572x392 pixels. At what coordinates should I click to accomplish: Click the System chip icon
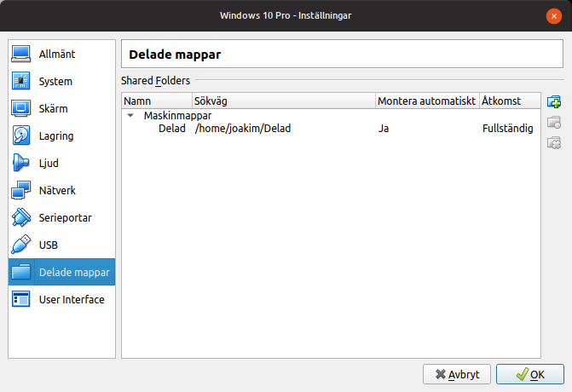coord(20,81)
